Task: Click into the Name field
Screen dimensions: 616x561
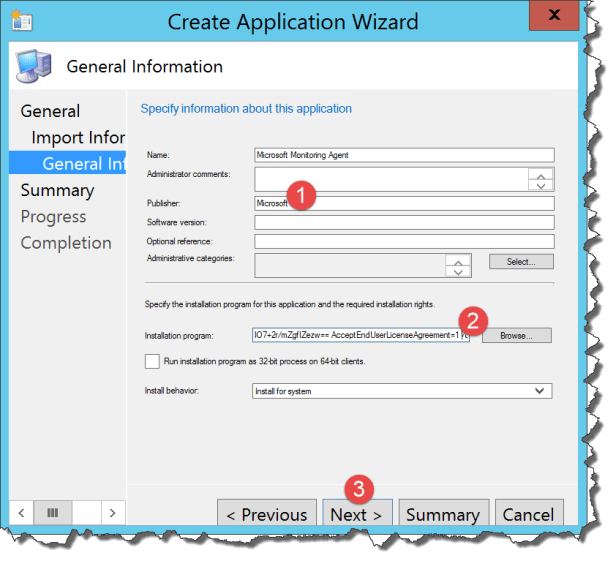Action: click(404, 155)
